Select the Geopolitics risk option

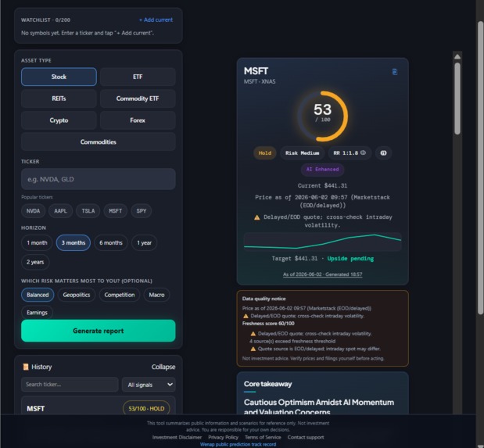pos(77,295)
